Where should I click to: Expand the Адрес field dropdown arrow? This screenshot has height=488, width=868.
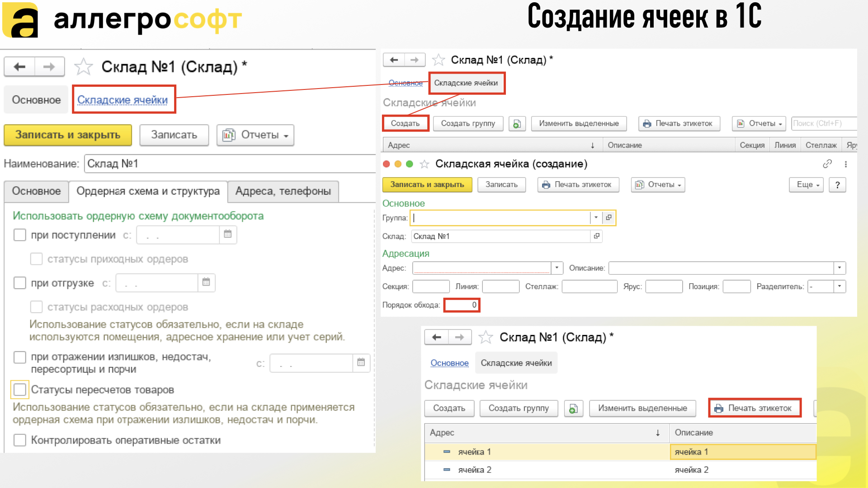tap(557, 267)
